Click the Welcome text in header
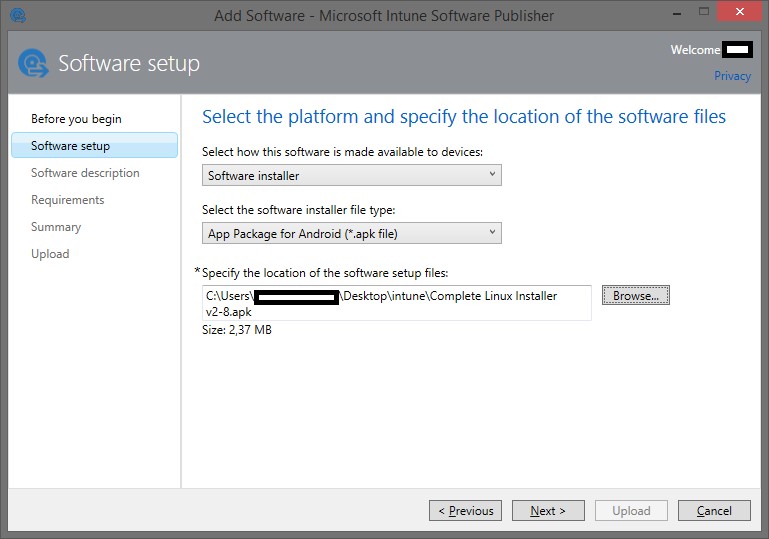Screen dimensions: 769x539 695,50
